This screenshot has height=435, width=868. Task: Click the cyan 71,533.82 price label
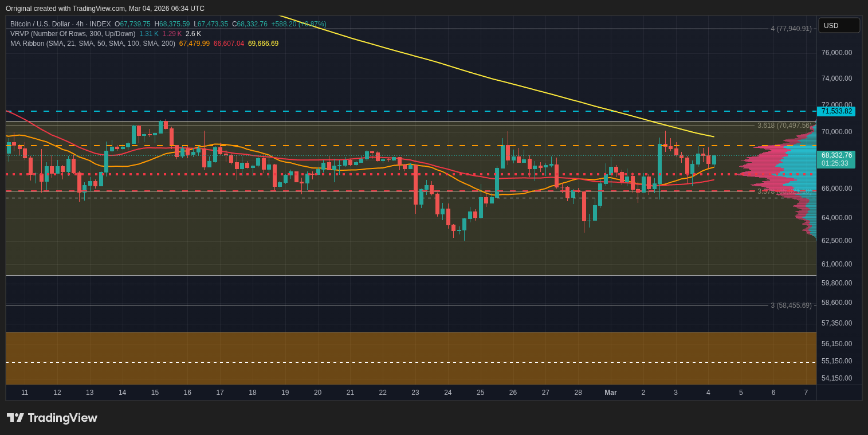point(836,111)
